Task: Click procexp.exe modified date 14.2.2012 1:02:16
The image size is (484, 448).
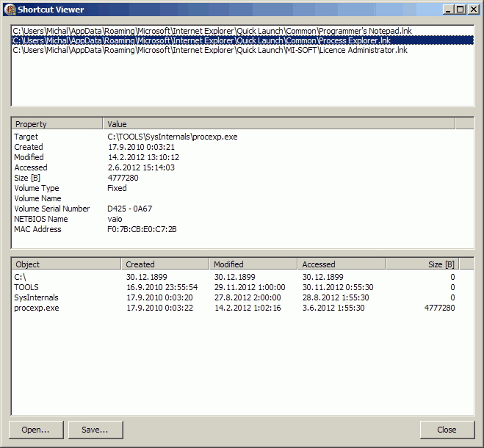Action: (248, 308)
